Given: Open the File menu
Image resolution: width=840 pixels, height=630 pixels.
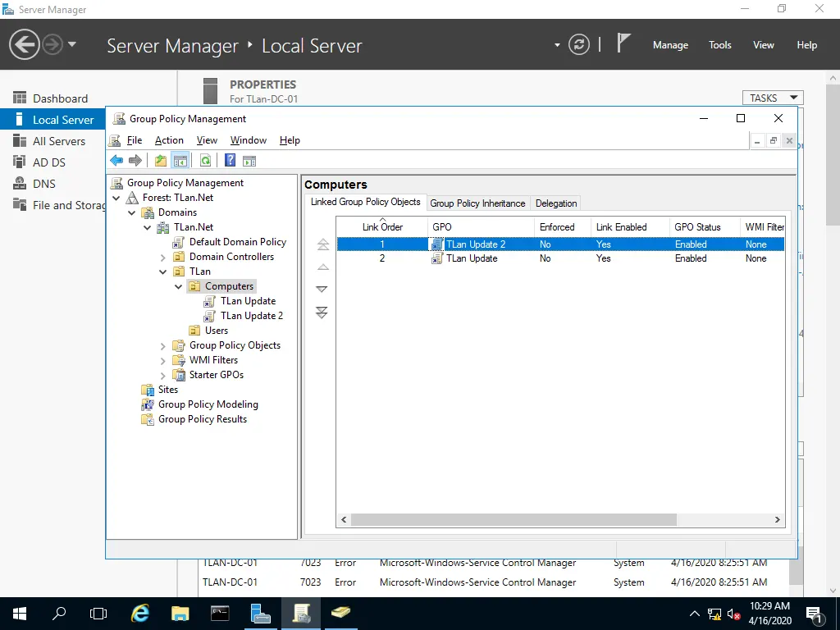Looking at the screenshot, I should tap(135, 140).
